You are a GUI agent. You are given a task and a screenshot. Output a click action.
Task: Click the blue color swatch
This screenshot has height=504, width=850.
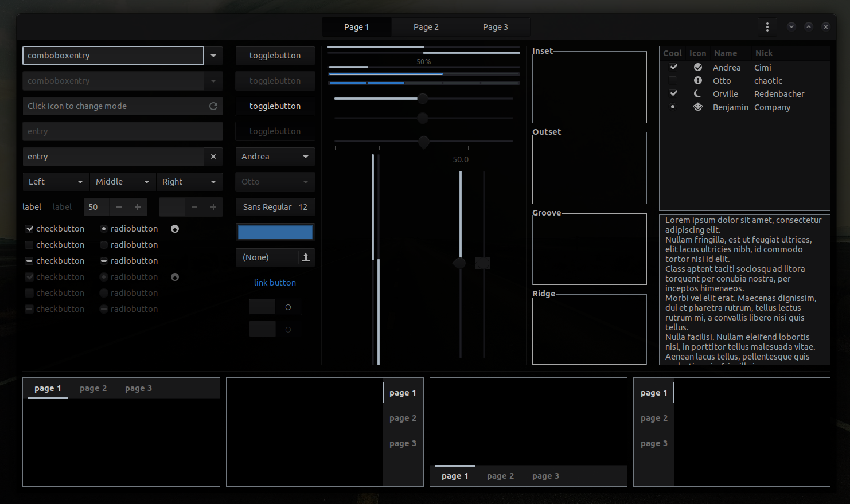(x=275, y=232)
